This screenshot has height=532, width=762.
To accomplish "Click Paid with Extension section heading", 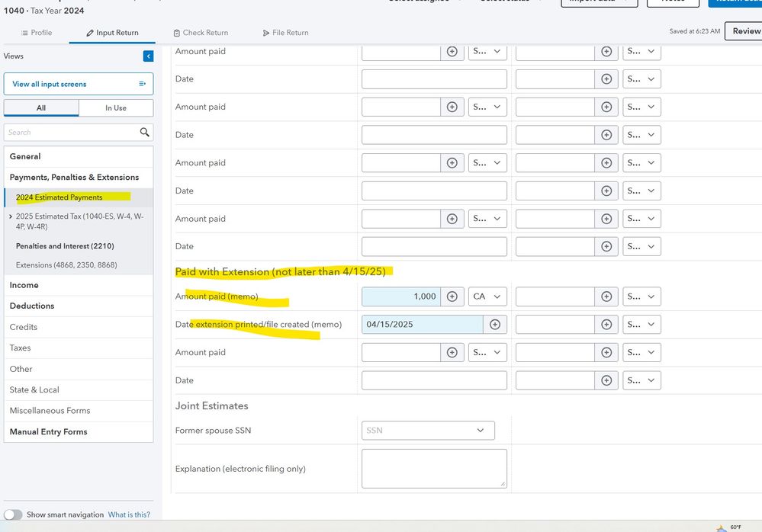I will click(281, 272).
